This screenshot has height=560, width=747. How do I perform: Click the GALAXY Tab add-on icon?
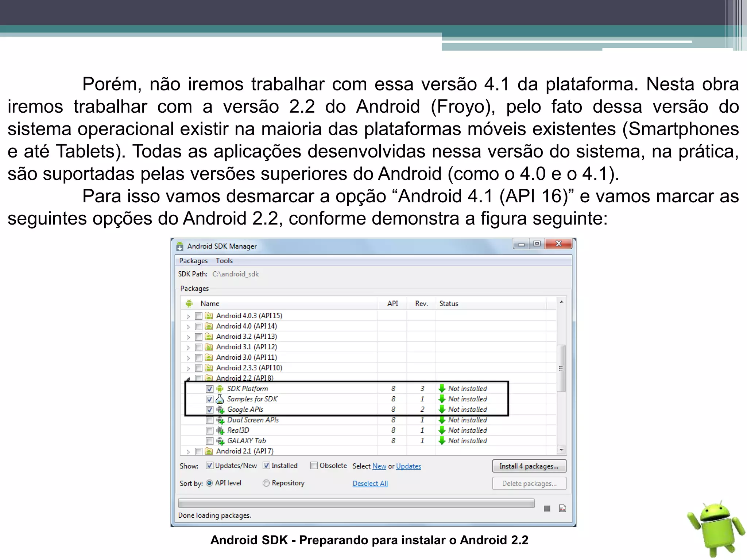click(220, 441)
